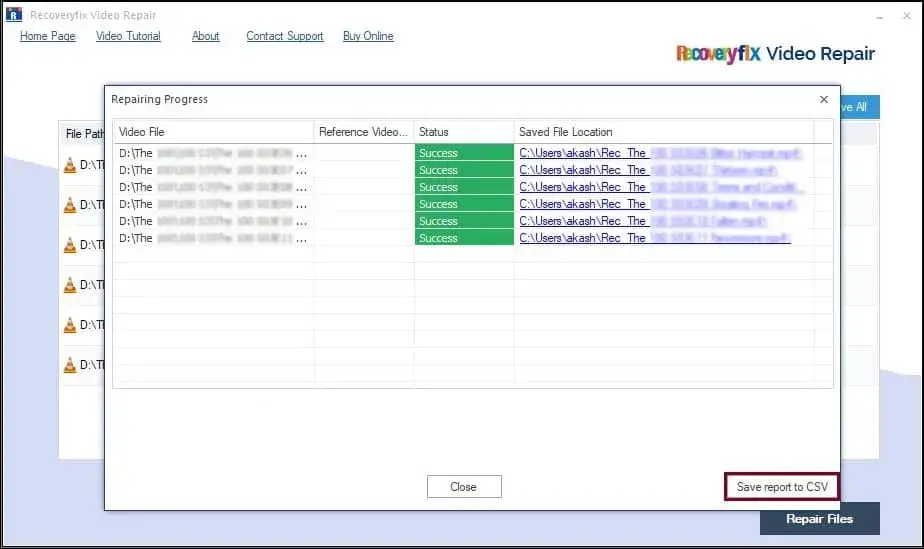
Task: Open the Video Tutorial link
Action: coord(128,36)
